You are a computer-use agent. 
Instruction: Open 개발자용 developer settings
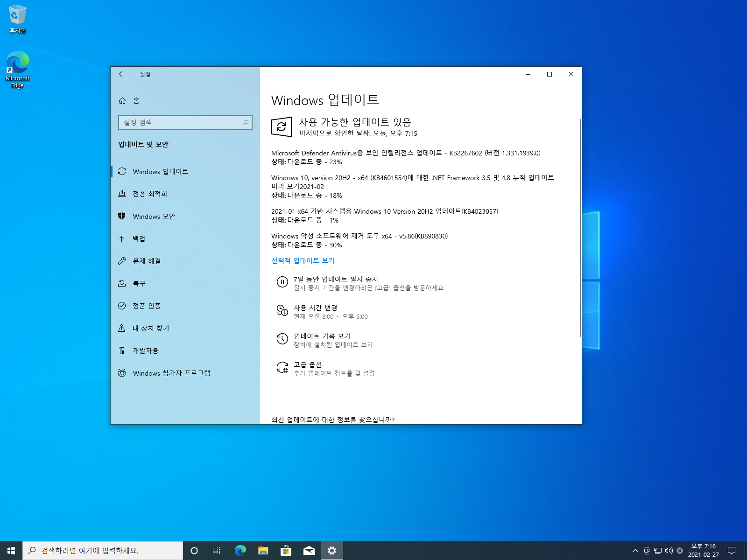(x=185, y=351)
